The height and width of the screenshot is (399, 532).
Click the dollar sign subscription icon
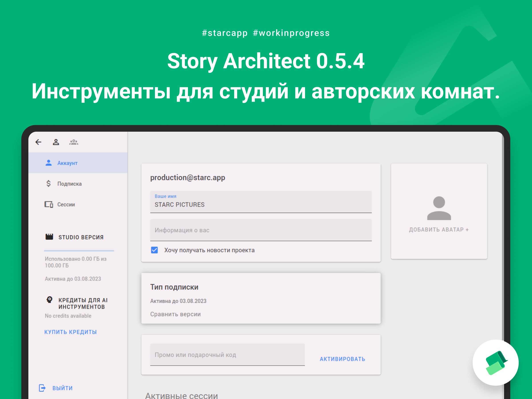tap(49, 184)
